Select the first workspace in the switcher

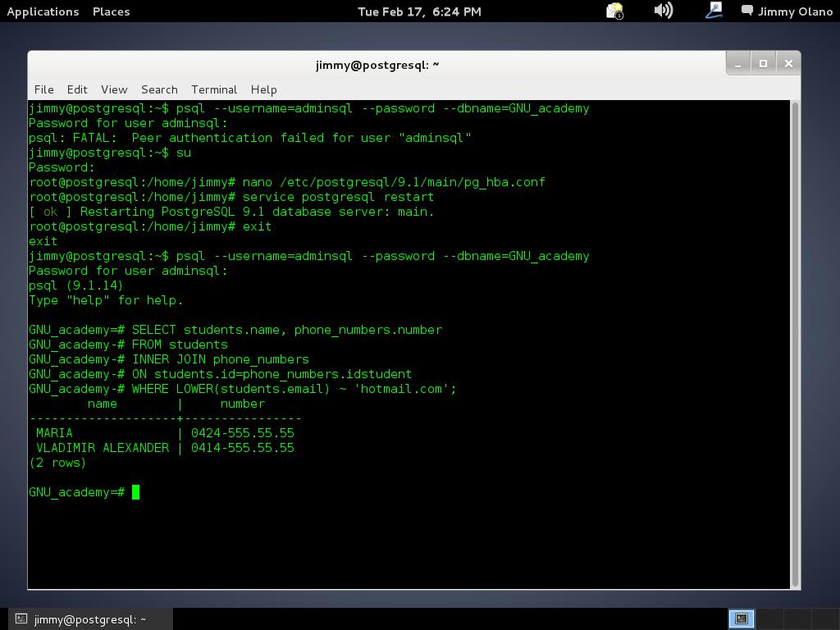(x=741, y=619)
